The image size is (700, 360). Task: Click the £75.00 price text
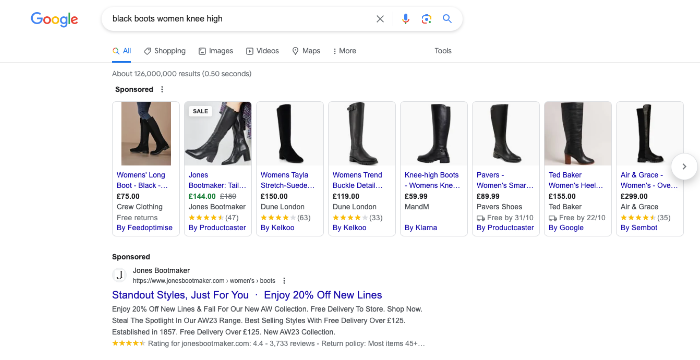pyautogui.click(x=128, y=197)
